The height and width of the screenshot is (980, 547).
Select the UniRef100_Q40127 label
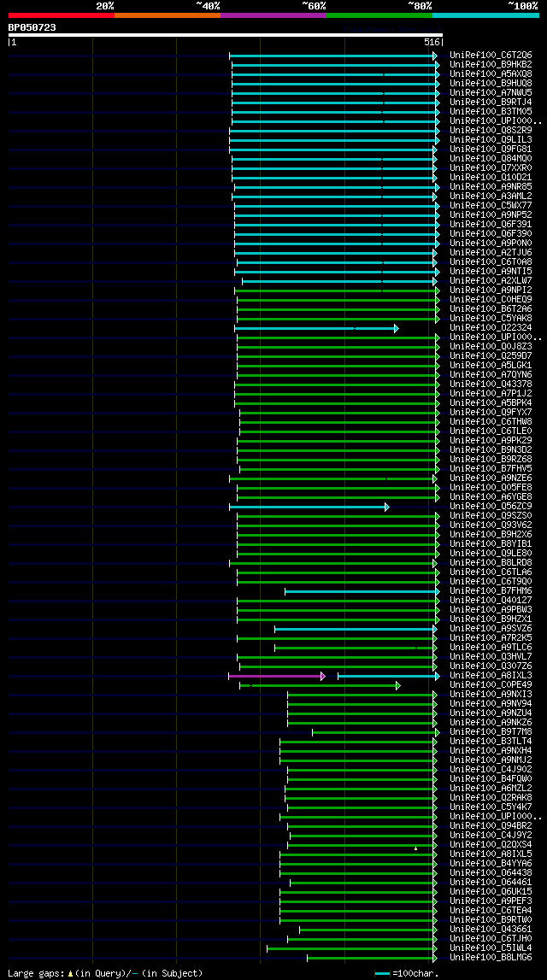pyautogui.click(x=491, y=601)
